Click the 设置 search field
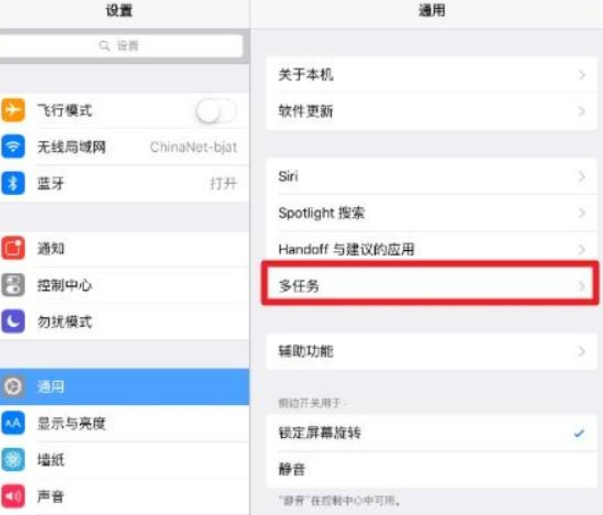Screen dimensions: 603x515 [121, 46]
